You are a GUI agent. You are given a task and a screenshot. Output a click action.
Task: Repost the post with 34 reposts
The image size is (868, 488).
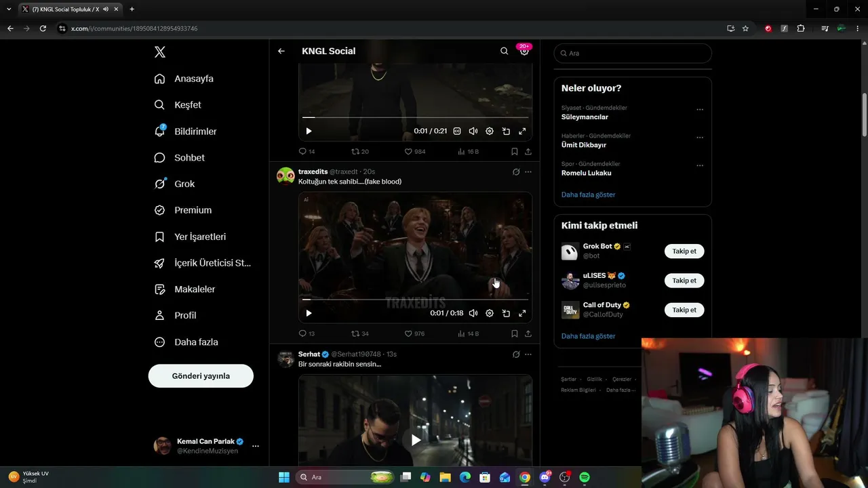(360, 333)
